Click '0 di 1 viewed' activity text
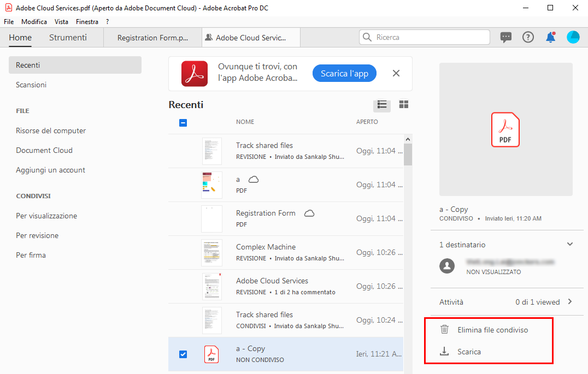This screenshot has height=374, width=588. pyautogui.click(x=537, y=302)
